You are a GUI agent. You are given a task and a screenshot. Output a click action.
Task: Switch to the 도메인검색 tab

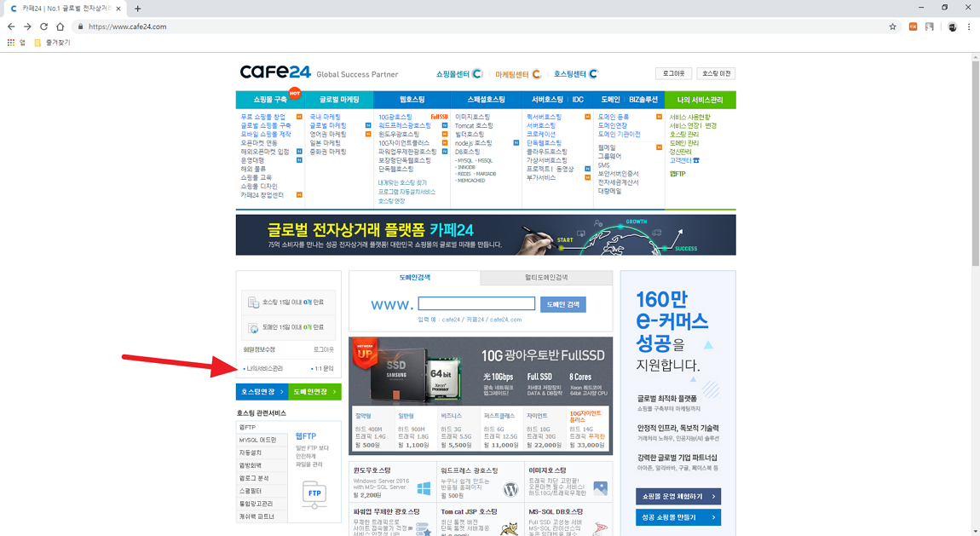pos(414,277)
